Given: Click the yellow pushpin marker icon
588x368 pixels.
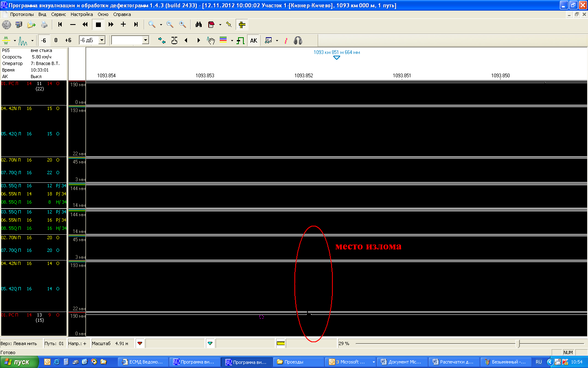Looking at the screenshot, I should pos(229,25).
